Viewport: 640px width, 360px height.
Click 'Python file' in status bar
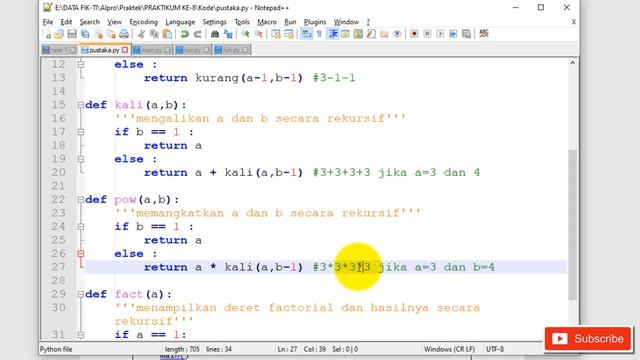pyautogui.click(x=56, y=349)
